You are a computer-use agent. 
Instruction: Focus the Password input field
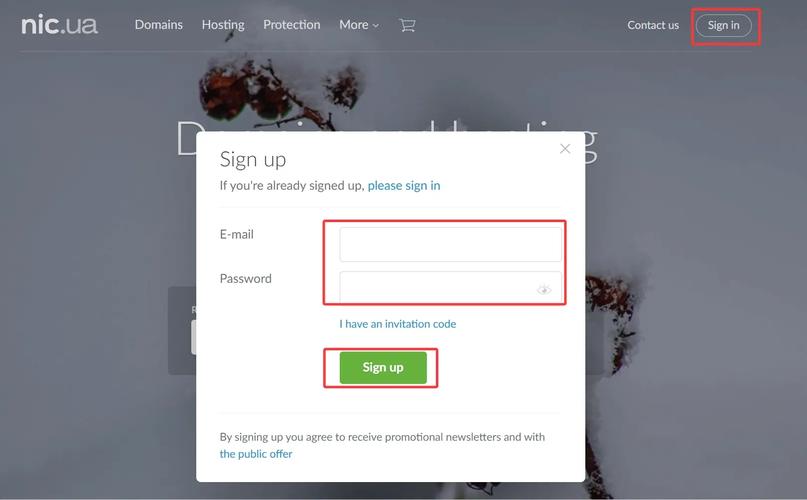[x=450, y=287]
